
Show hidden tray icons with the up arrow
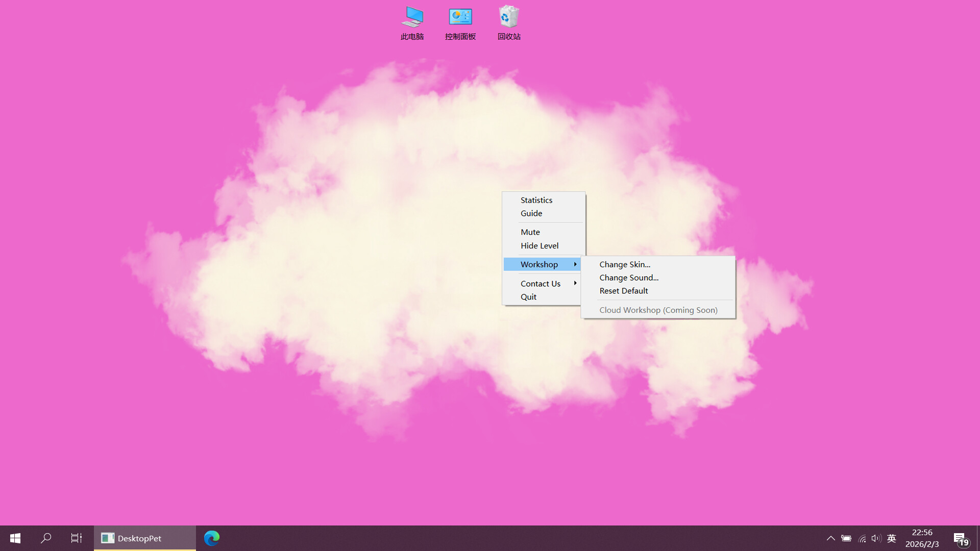pos(830,538)
